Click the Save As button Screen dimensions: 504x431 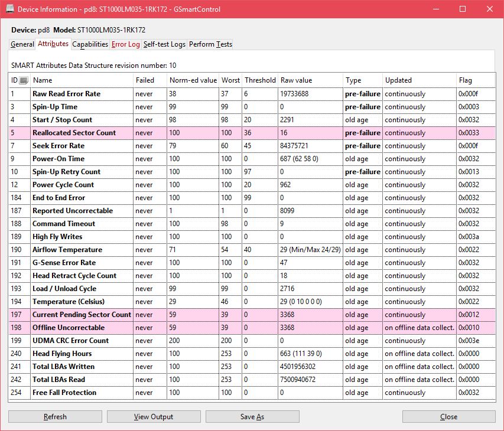pyautogui.click(x=252, y=417)
